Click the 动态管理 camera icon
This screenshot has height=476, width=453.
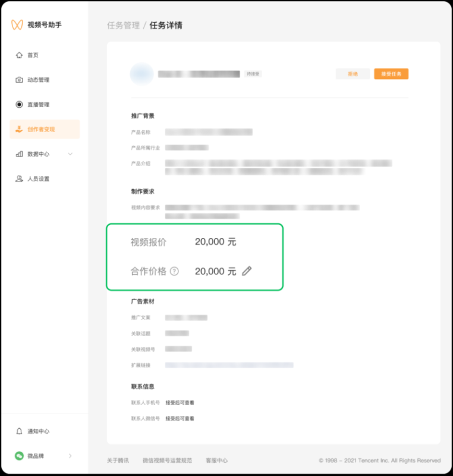(x=19, y=80)
